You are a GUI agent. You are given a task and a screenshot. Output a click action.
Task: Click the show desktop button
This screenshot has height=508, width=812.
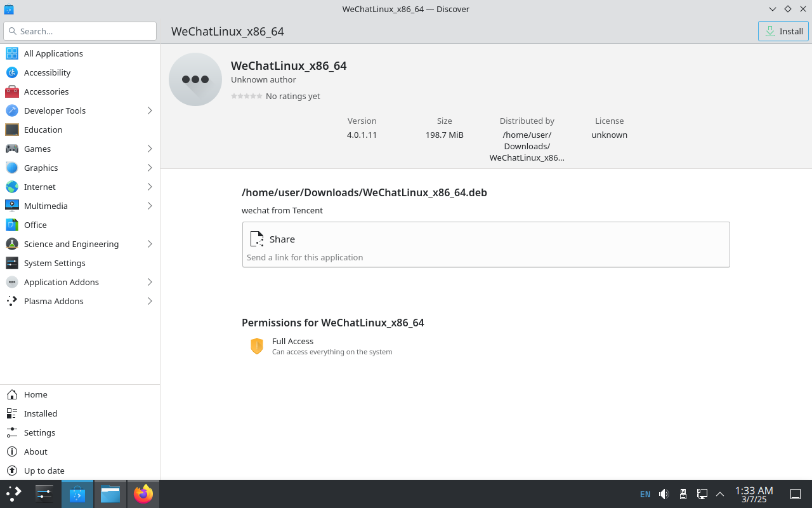click(x=796, y=493)
